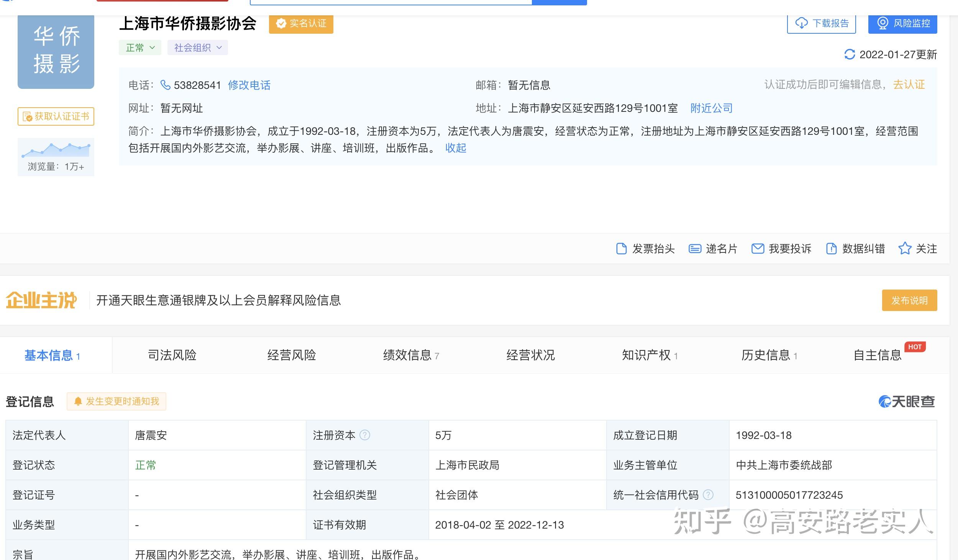Click legal representative name 唐震安 in table

tap(151, 435)
